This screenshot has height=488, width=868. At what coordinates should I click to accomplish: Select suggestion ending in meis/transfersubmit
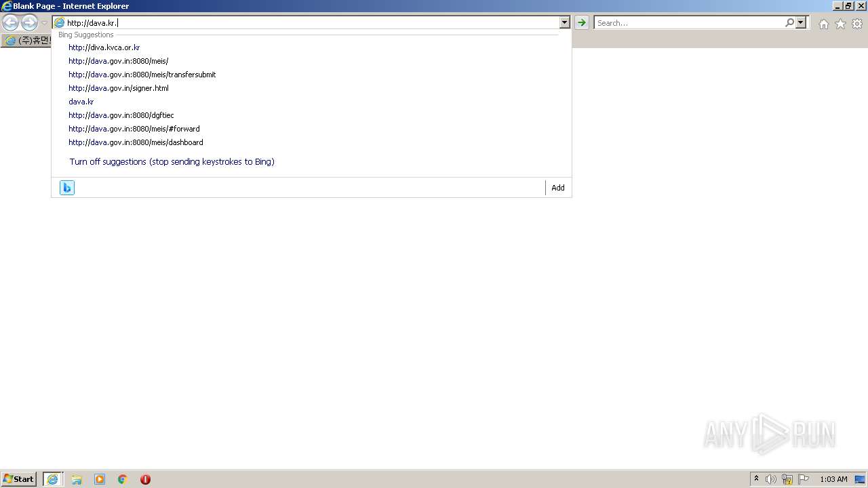[x=142, y=75]
